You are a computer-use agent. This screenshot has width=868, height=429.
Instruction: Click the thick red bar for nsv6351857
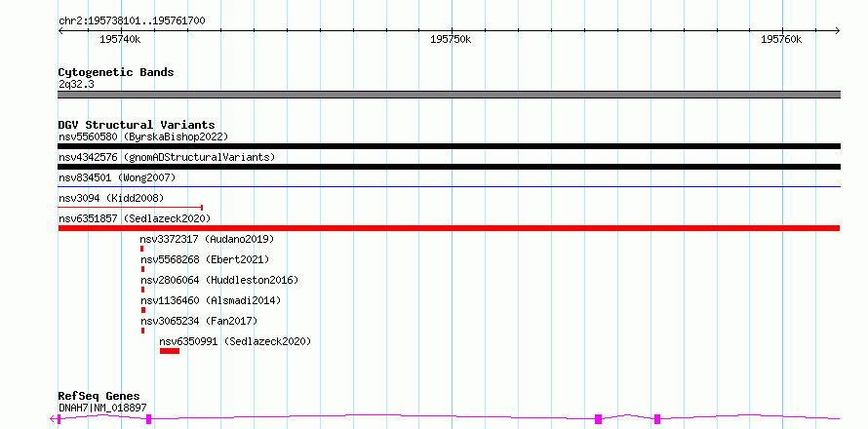click(x=449, y=228)
